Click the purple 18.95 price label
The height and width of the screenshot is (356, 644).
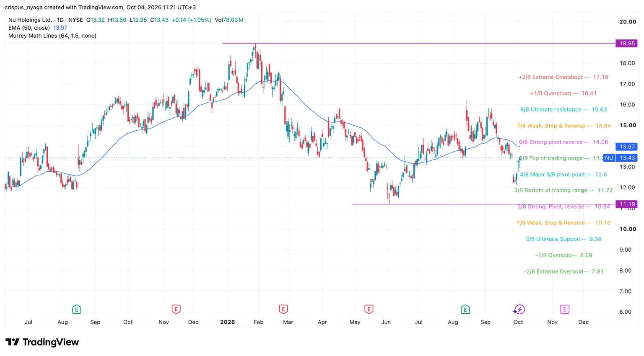(627, 44)
